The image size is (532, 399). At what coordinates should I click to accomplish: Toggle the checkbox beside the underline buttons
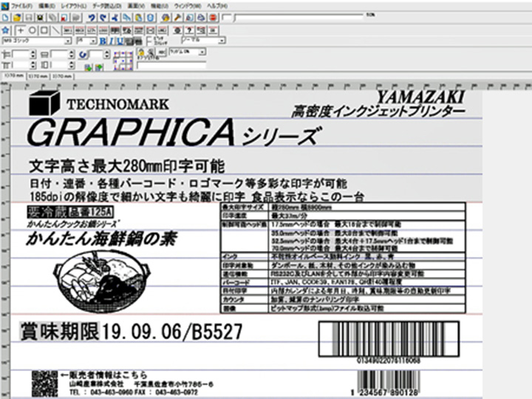pos(149,41)
